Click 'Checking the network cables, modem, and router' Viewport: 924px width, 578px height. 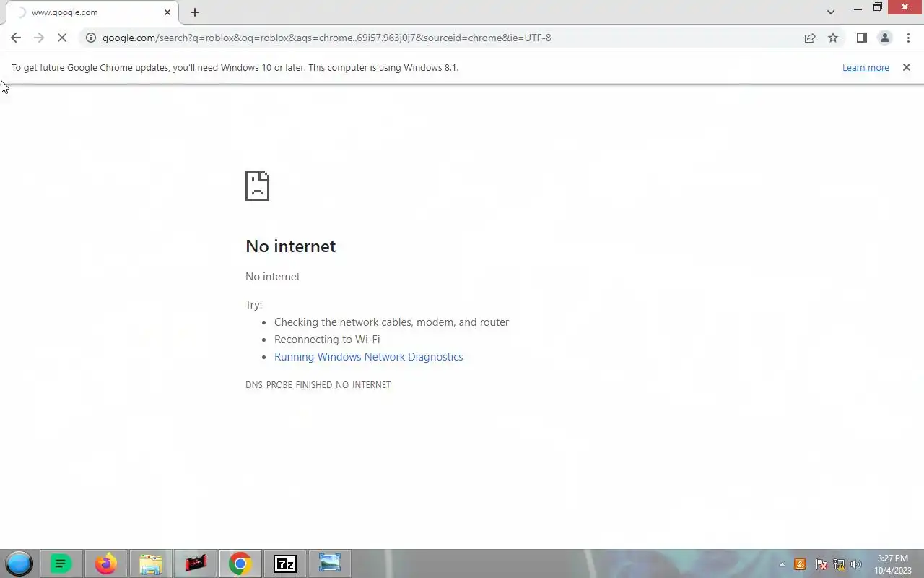coord(391,322)
